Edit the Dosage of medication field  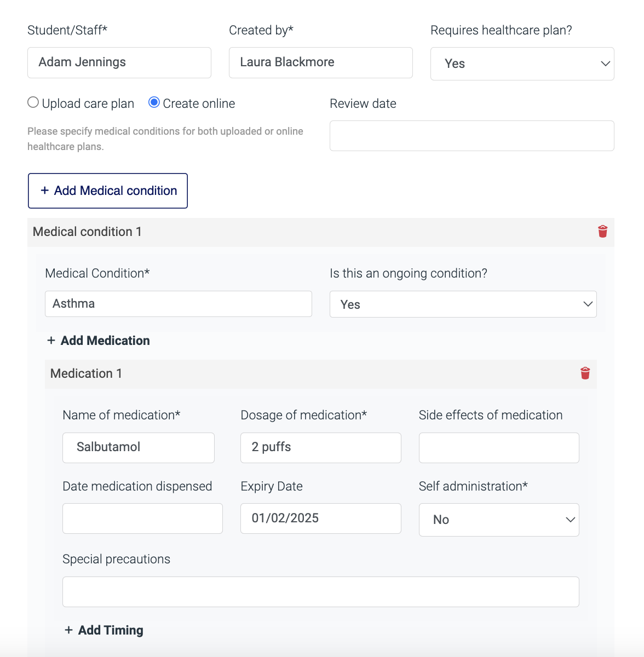click(320, 447)
